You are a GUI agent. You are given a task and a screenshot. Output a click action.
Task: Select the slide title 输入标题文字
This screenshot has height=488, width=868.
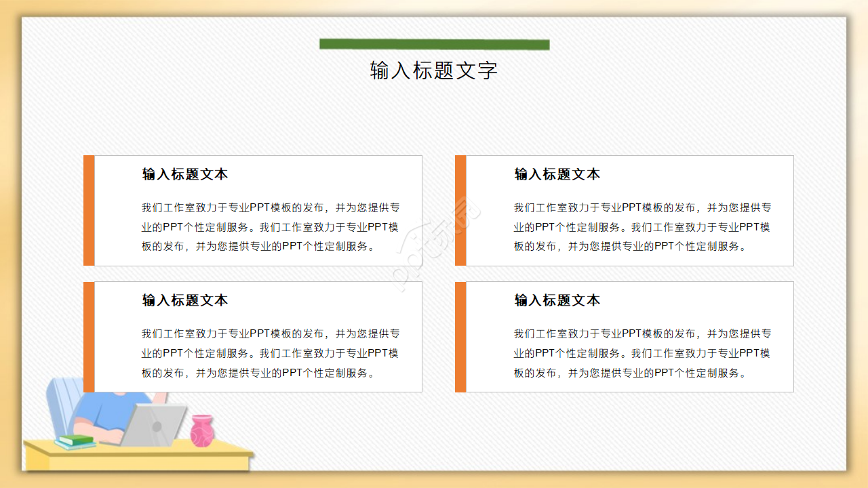click(x=434, y=70)
